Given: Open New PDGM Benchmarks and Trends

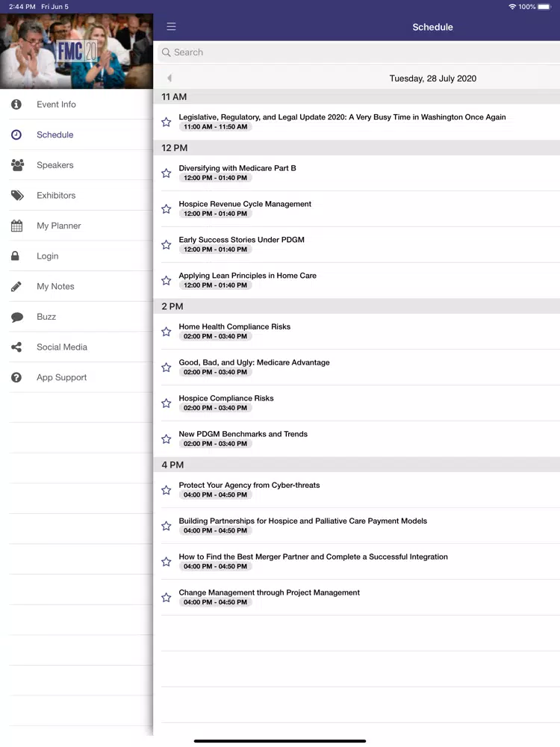Looking at the screenshot, I should pyautogui.click(x=357, y=438).
